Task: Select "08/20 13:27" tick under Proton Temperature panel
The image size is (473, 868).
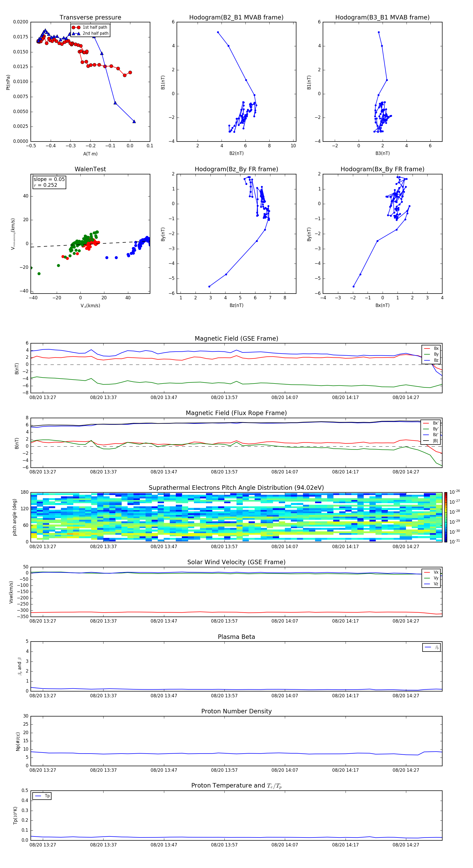Action: pyautogui.click(x=43, y=845)
